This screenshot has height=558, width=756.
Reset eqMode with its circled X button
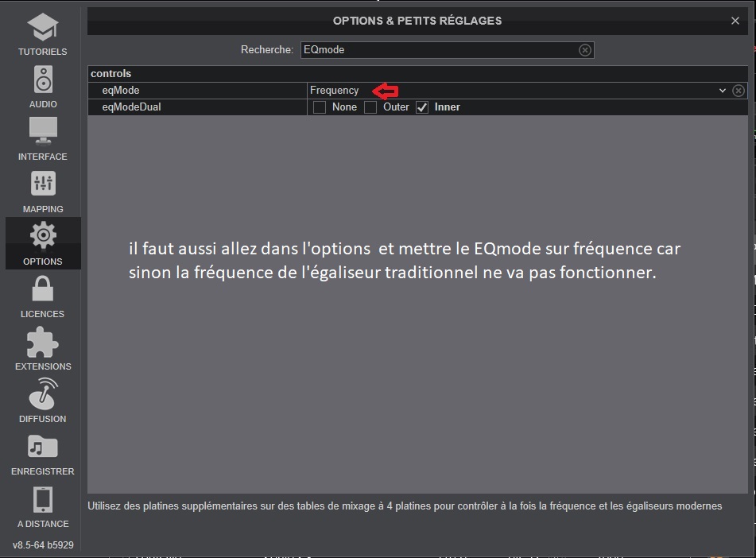click(x=739, y=91)
